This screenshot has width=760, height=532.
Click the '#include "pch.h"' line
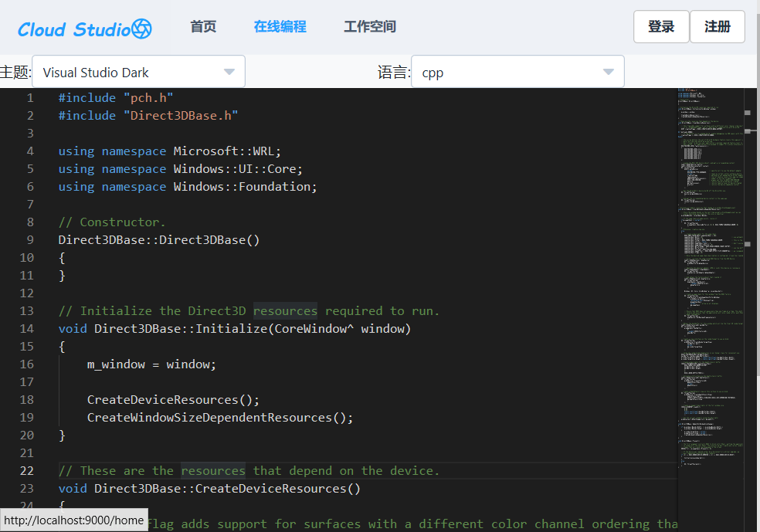pyautogui.click(x=115, y=98)
